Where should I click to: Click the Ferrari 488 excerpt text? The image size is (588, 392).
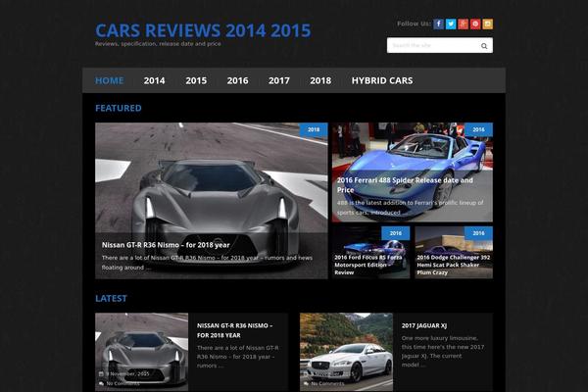pos(410,208)
